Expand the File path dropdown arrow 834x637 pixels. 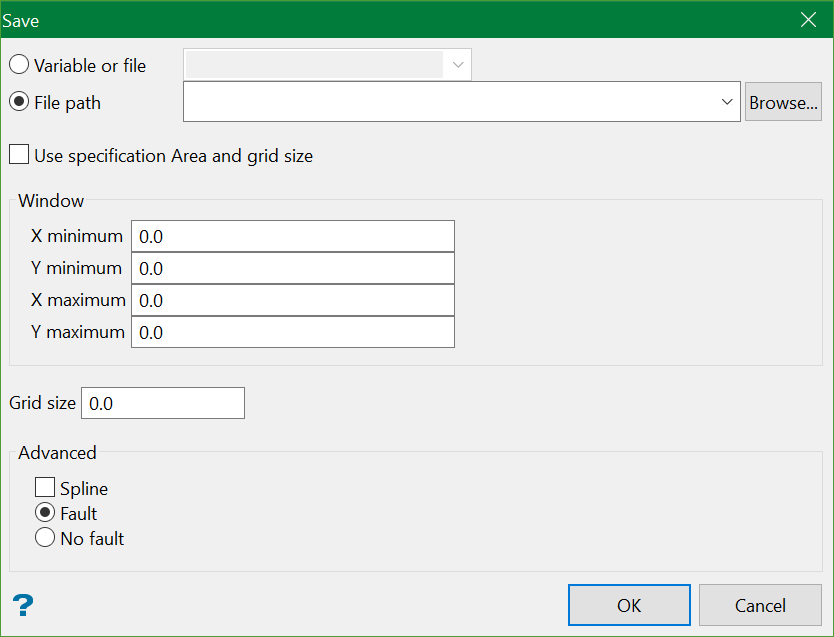[726, 102]
